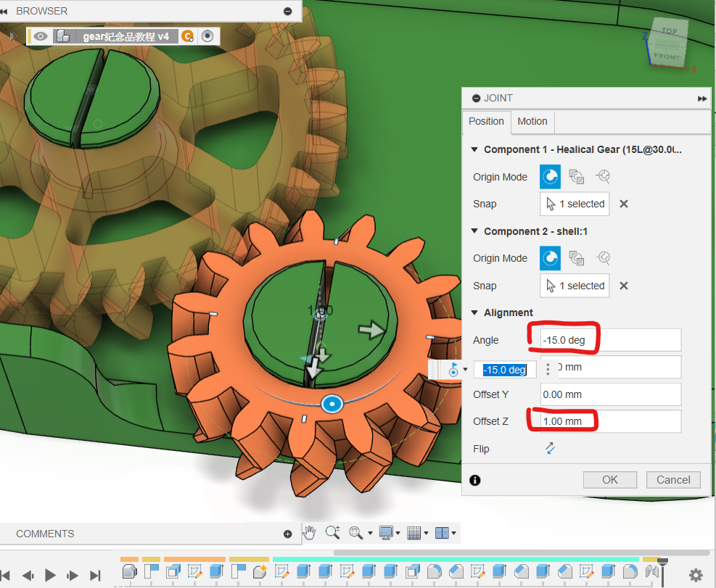This screenshot has height=588, width=716.
Task: Select the Position tab
Action: [486, 121]
